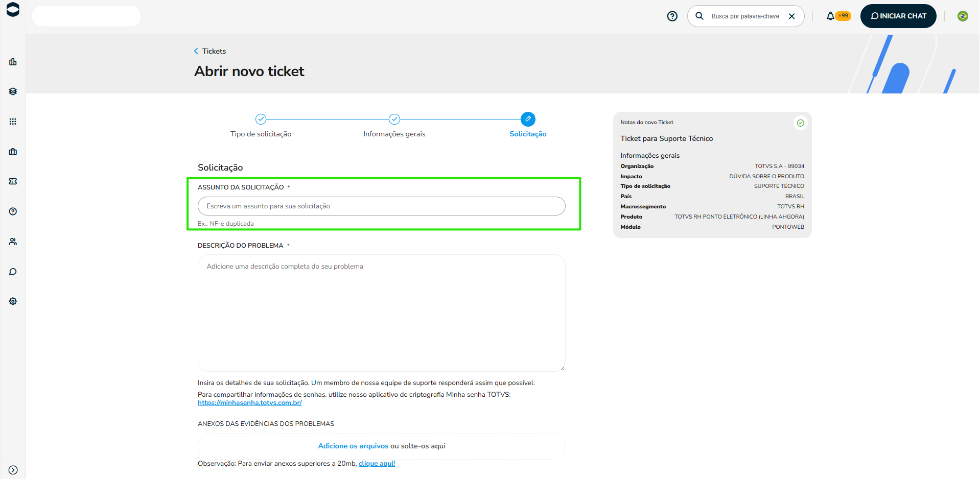Click the INICIAR CHAT button
This screenshot has width=980, height=479.
coord(898,16)
